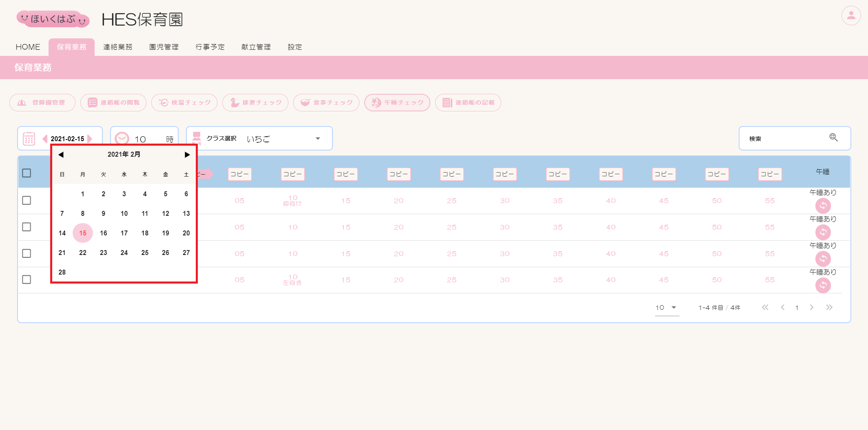Click the first row's pink nap toggle icon
The image size is (868, 430).
[x=823, y=206]
